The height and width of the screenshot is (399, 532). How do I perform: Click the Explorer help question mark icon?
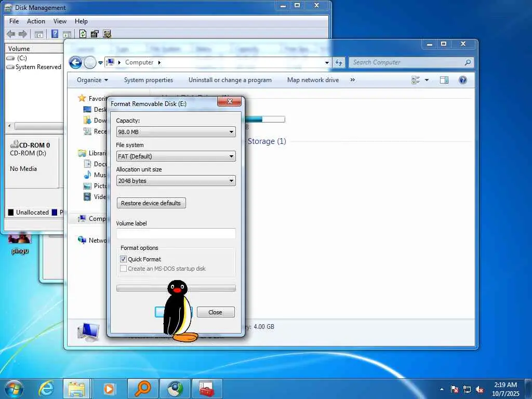pos(462,80)
